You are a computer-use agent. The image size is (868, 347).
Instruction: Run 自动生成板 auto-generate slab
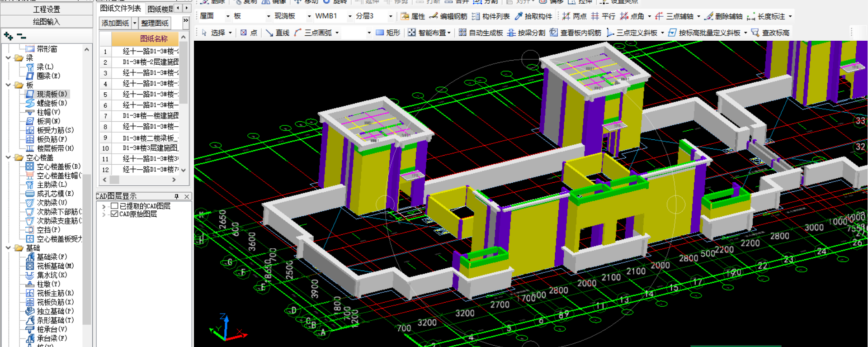tap(481, 33)
